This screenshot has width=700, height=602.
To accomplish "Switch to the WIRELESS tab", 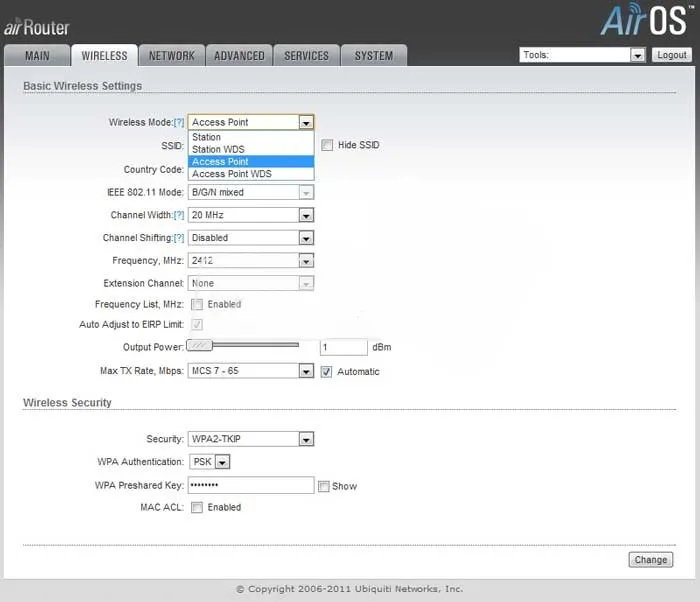I will pos(104,56).
